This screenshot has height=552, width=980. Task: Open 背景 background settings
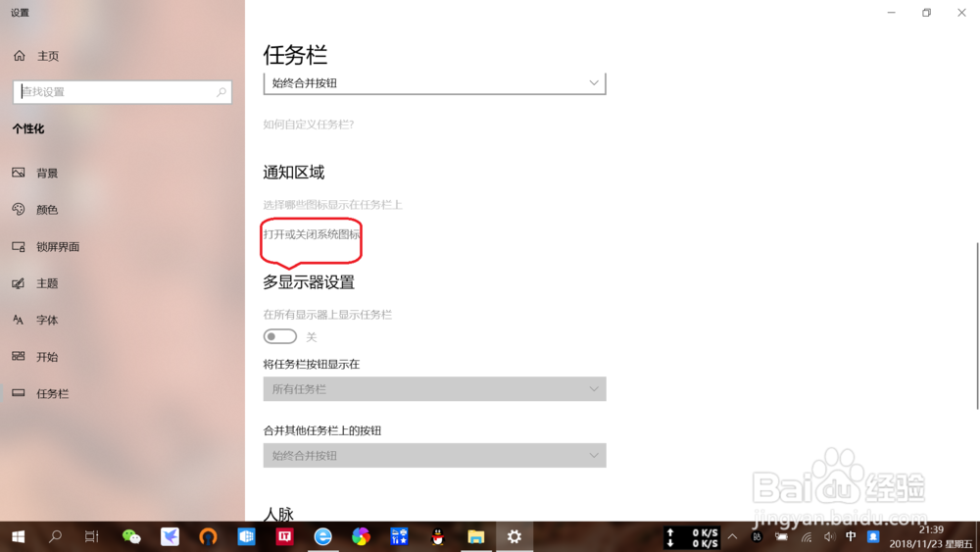(35, 174)
